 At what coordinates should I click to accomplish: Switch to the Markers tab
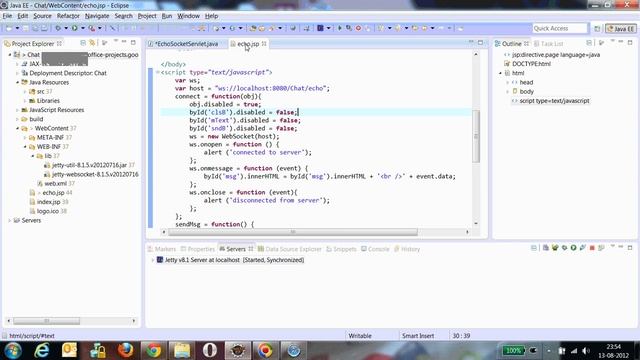[x=162, y=249]
